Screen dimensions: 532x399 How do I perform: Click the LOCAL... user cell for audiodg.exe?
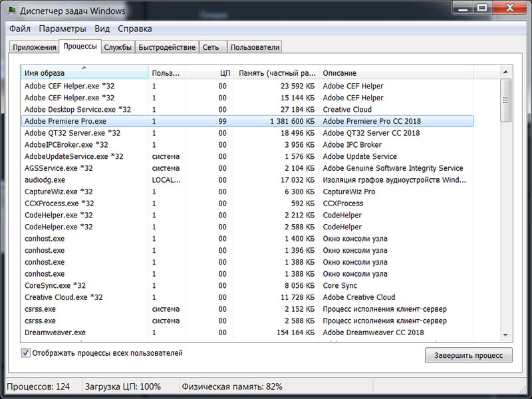(166, 180)
